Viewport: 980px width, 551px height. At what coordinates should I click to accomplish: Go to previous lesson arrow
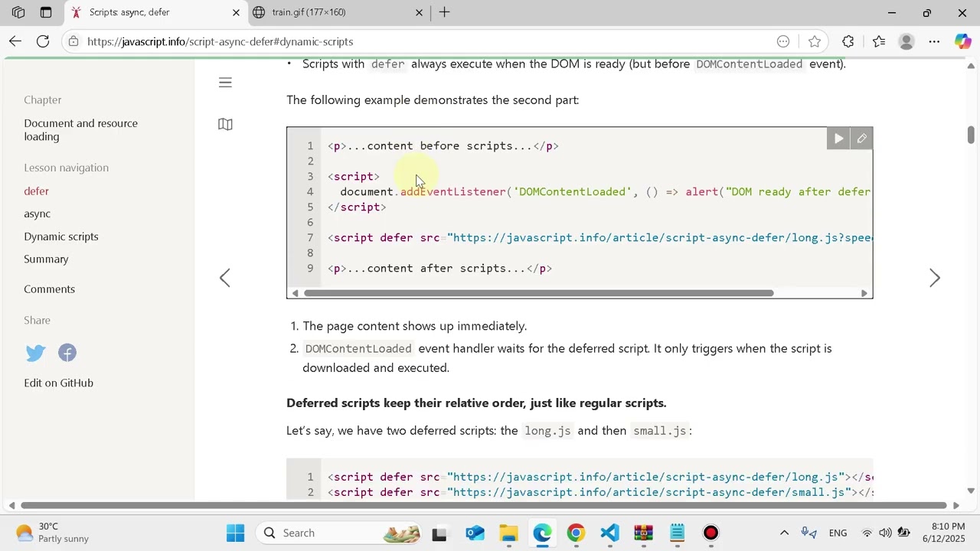pos(225,278)
